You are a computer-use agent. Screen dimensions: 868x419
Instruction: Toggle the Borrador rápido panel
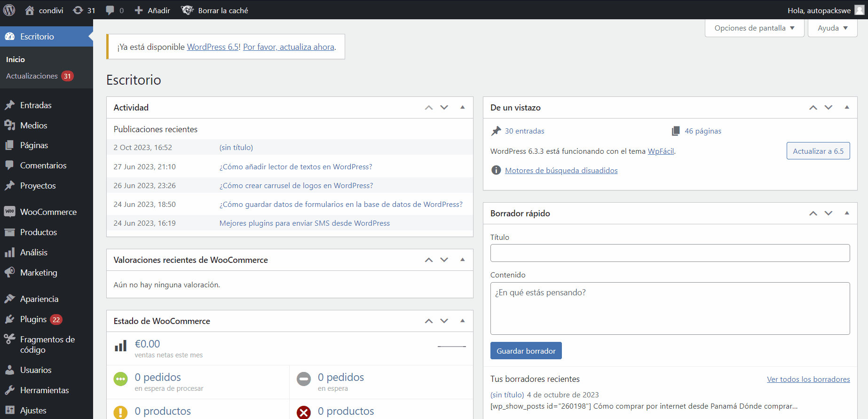(x=847, y=213)
